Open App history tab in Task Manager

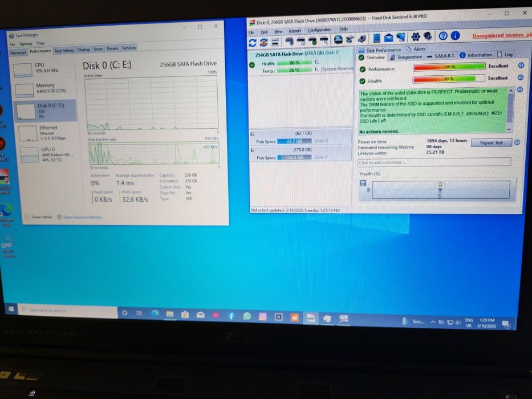click(x=64, y=51)
